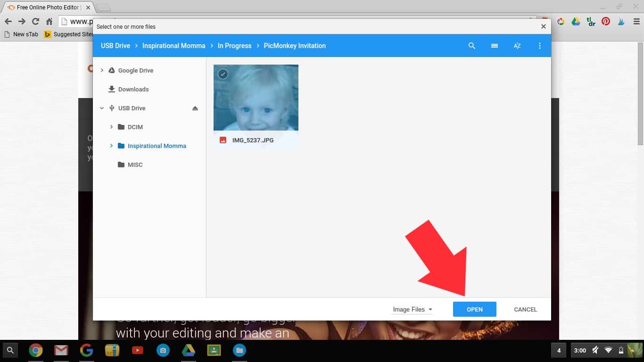This screenshot has width=644, height=362.
Task: Expand the DCIM folder arrow
Action: pyautogui.click(x=111, y=127)
